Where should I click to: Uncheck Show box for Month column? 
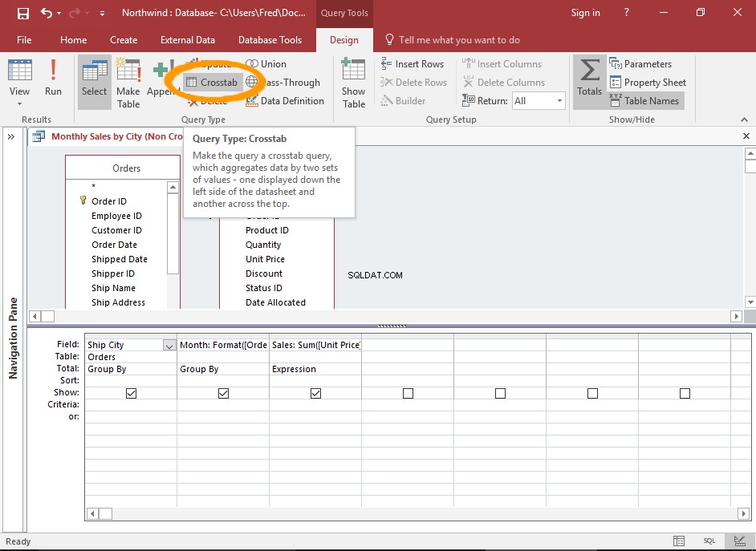(x=223, y=394)
